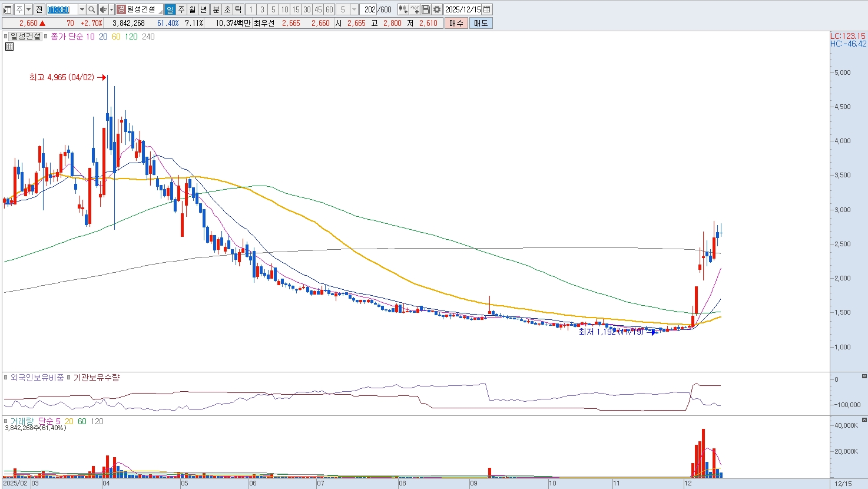Open the 주 market type dropdown arrow
This screenshot has width=868, height=489.
[28, 9]
